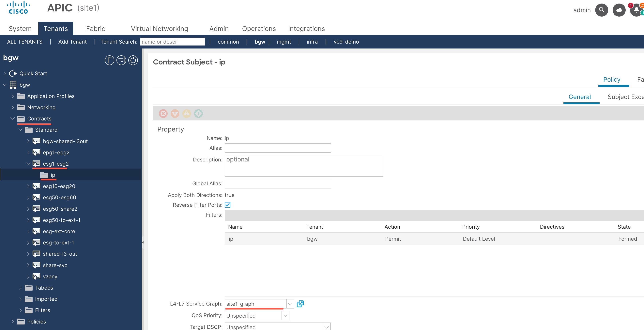The image size is (644, 330).
Task: Open the search magnifier icon
Action: tap(602, 10)
